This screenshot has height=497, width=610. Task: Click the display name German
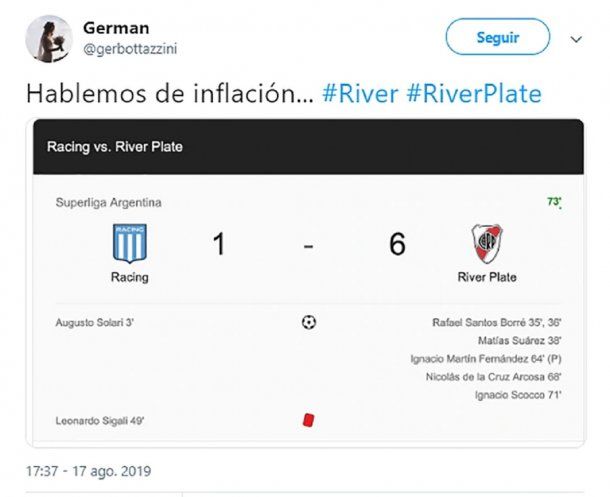116,28
